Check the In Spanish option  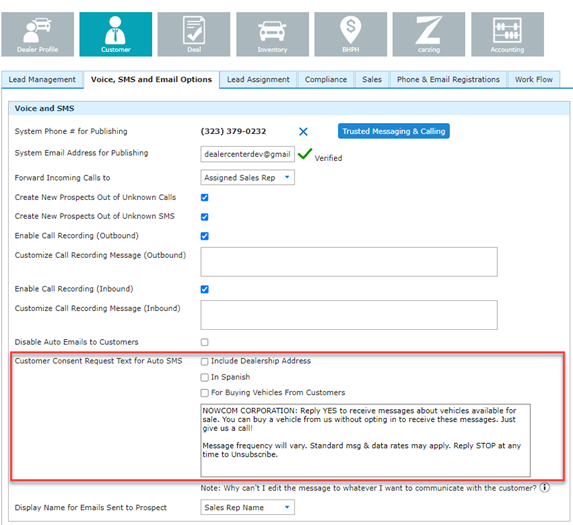[x=205, y=377]
